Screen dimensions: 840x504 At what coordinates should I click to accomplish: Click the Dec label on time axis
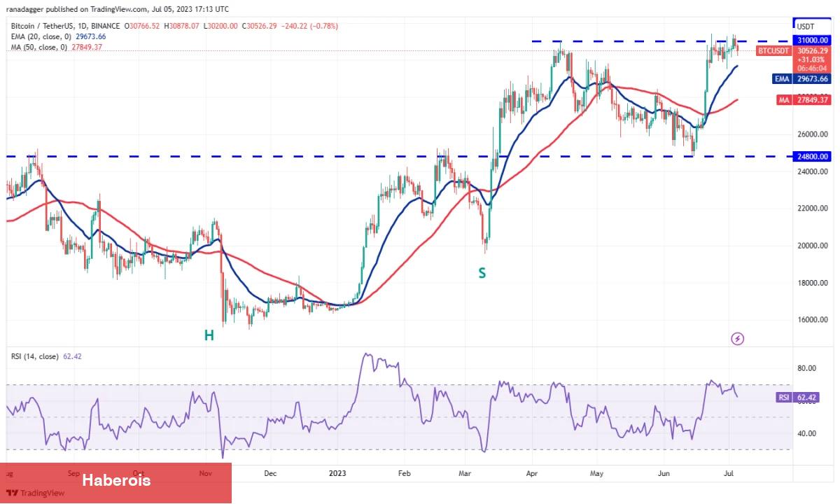point(271,473)
